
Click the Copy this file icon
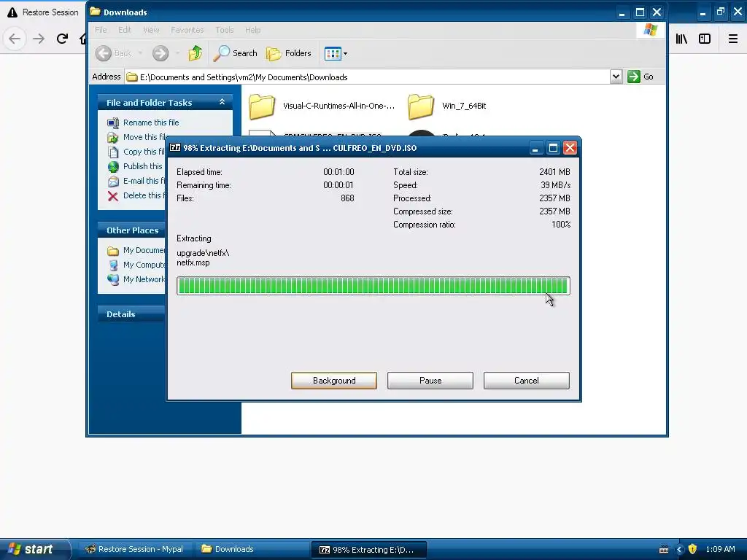pos(113,152)
